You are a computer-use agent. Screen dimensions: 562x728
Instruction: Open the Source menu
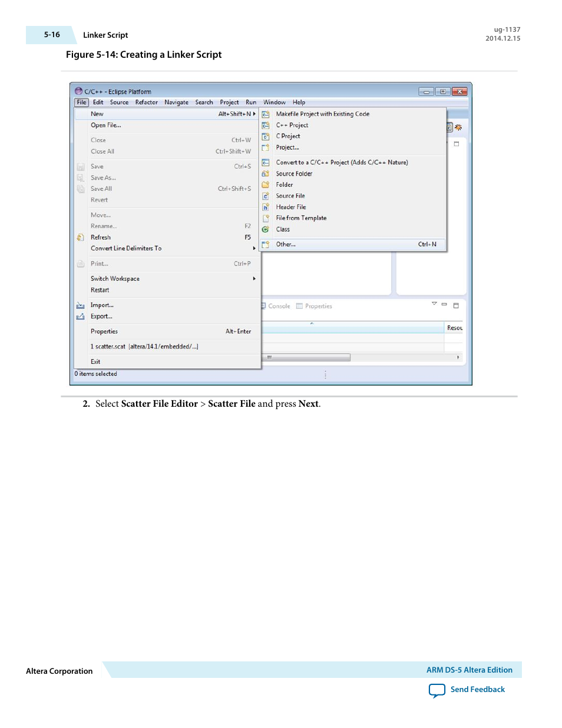(x=119, y=103)
